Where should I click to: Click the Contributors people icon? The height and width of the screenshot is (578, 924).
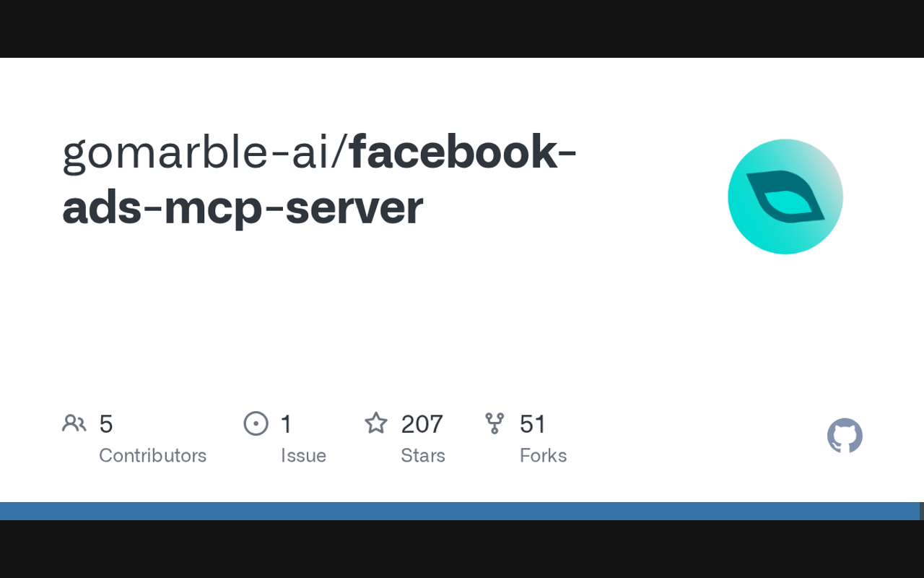[74, 423]
